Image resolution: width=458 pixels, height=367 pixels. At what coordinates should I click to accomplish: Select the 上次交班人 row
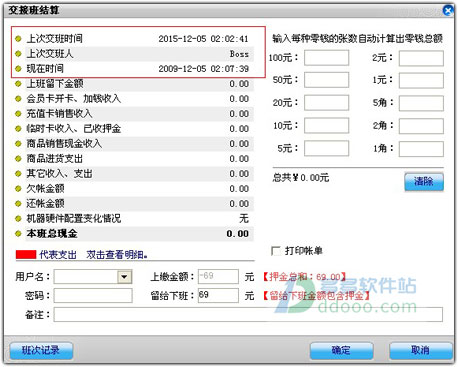pyautogui.click(x=134, y=54)
